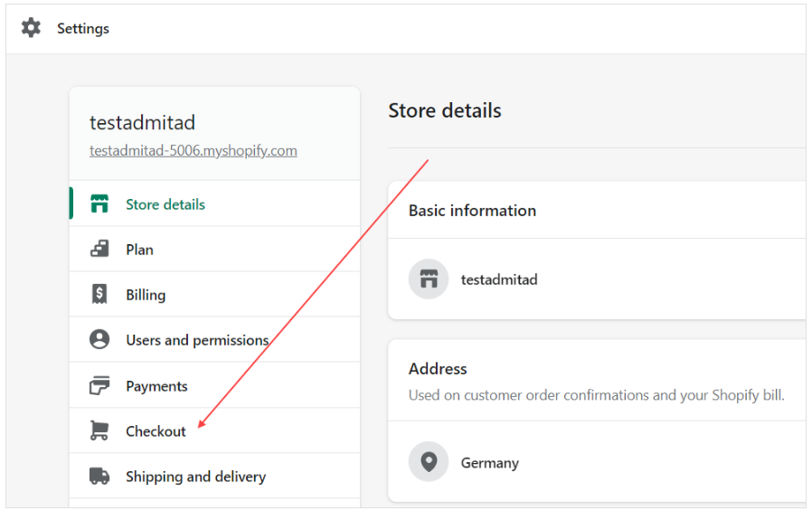812x511 pixels.
Task: Click the testadmitad name in Basic information
Action: pos(499,279)
